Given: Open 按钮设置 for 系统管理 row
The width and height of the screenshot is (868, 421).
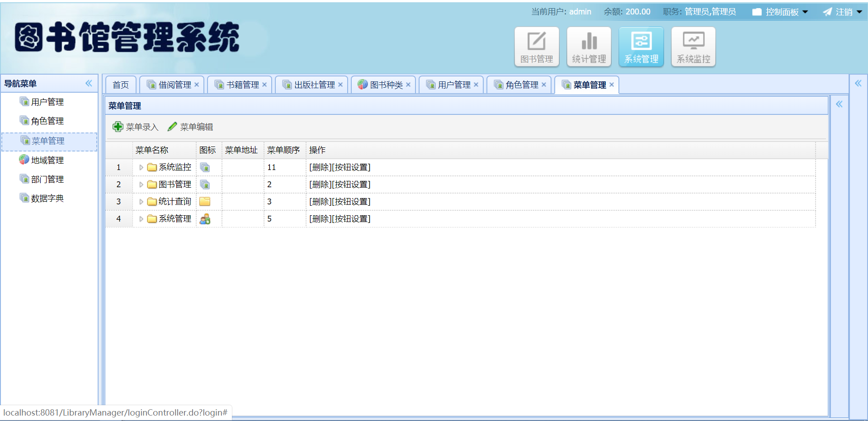Looking at the screenshot, I should click(351, 219).
